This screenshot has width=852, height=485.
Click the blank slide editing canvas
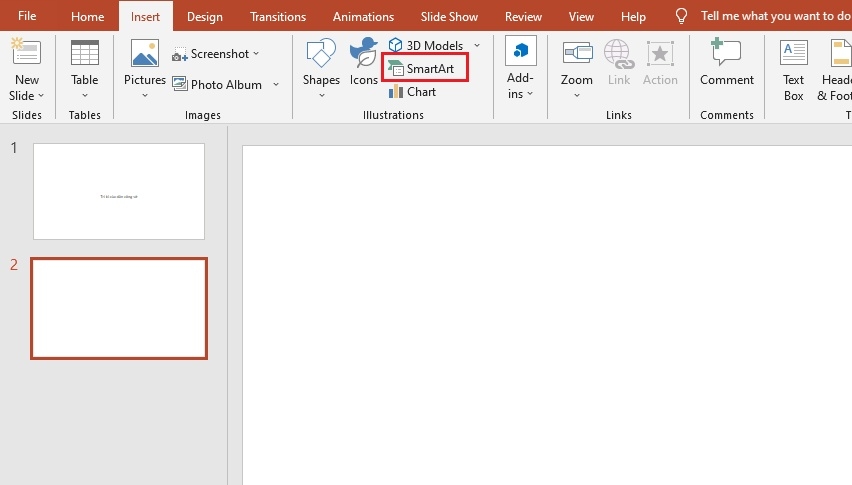click(x=547, y=315)
